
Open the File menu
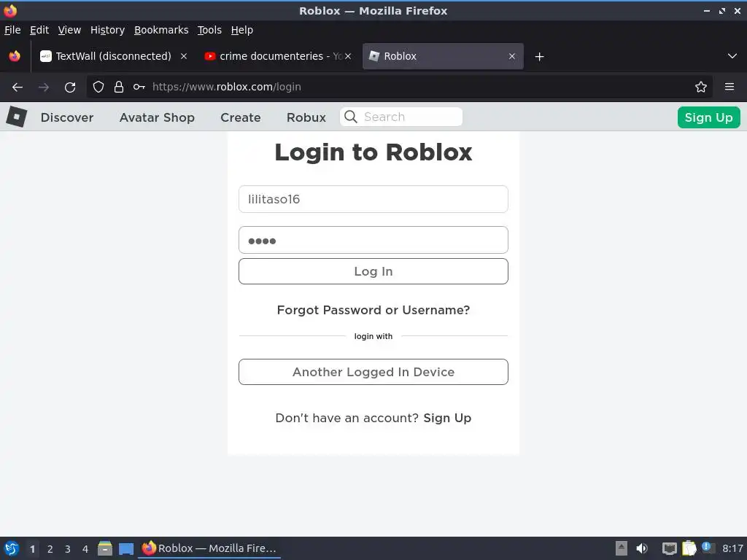[x=12, y=30]
